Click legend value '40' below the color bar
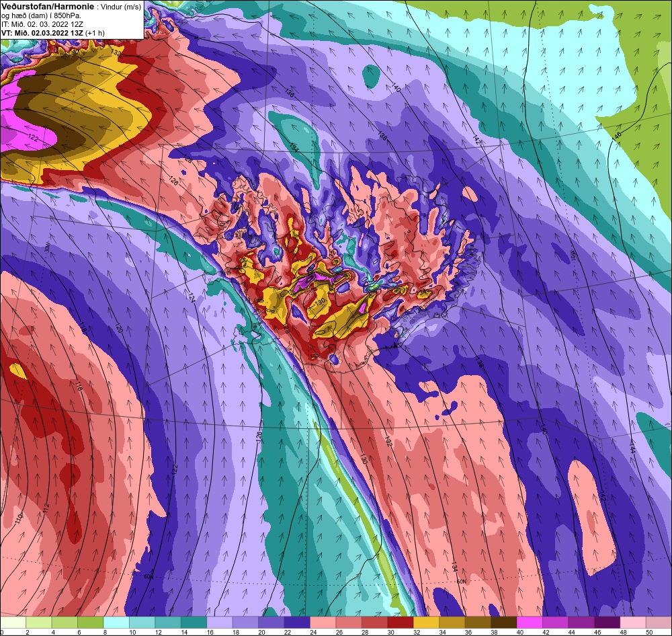The width and height of the screenshot is (672, 636). [520, 632]
